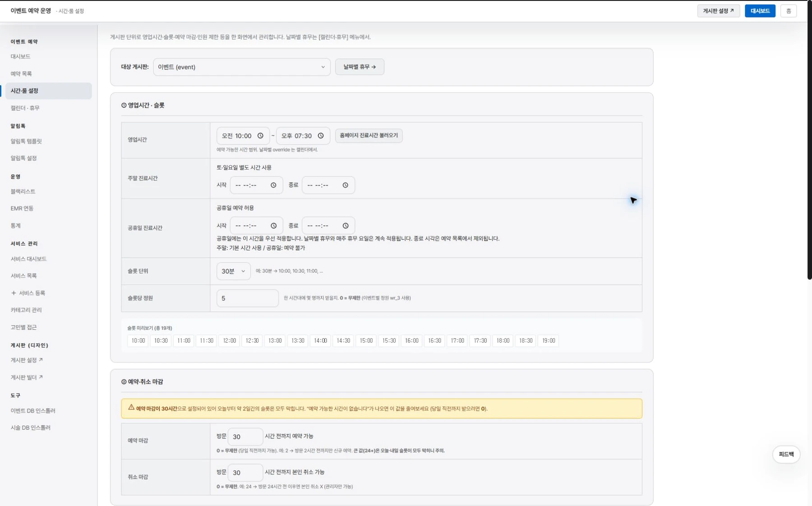Open clock icon in weekend 종료 time field
The height and width of the screenshot is (506, 812).
click(x=346, y=185)
